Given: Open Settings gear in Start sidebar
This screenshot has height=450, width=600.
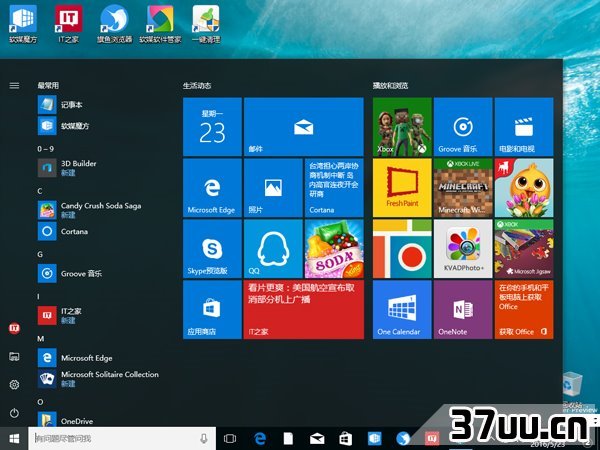Looking at the screenshot, I should 14,385.
